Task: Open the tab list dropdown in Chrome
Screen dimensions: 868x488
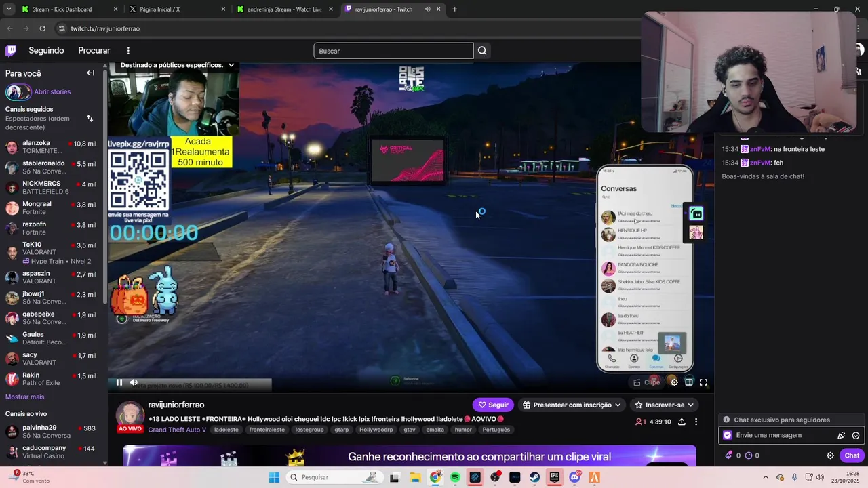Action: click(9, 9)
